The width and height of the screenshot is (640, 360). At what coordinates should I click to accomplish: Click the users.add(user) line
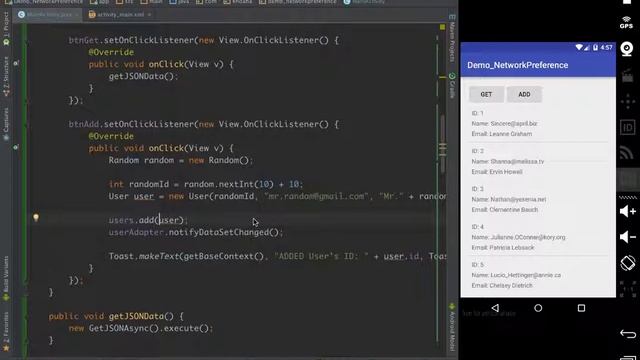[x=148, y=220]
